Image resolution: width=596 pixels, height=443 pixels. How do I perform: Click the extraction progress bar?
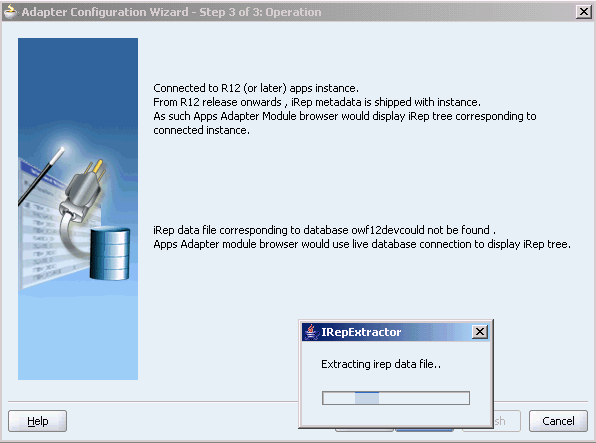(x=396, y=398)
